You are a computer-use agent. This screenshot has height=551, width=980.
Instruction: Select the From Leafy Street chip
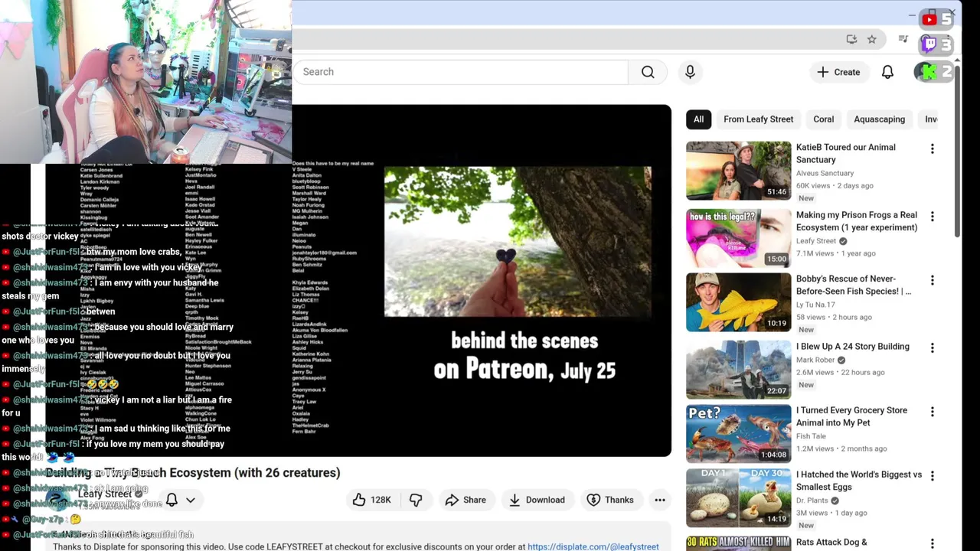pos(758,119)
